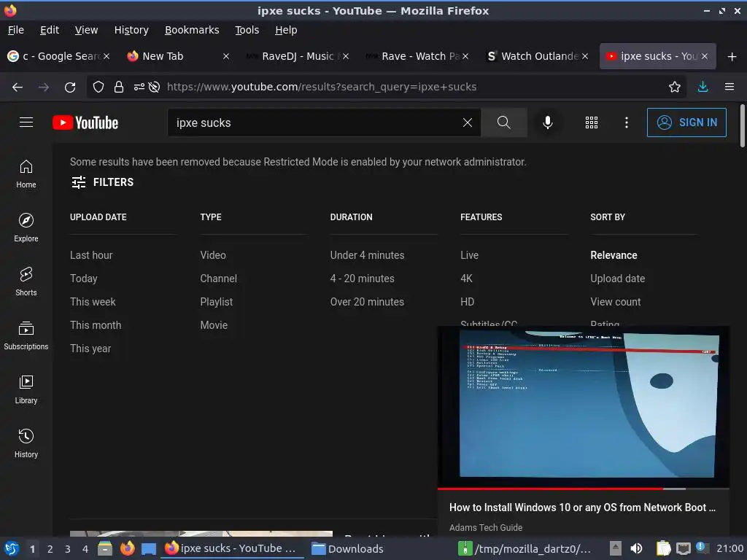Click the Firefox launcher in taskbar

coord(128,548)
